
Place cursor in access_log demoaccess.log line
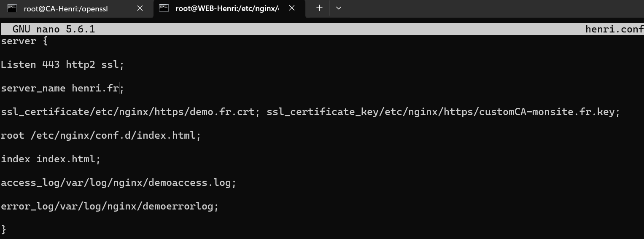coord(119,183)
